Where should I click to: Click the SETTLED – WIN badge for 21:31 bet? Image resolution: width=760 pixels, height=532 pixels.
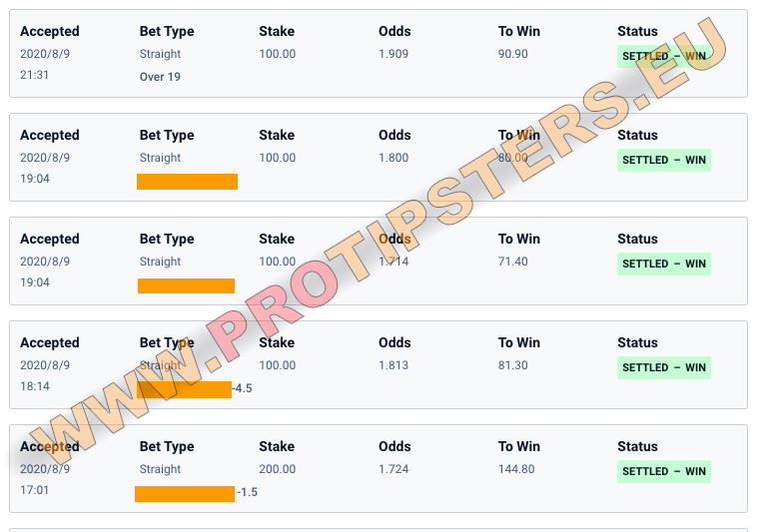click(663, 56)
